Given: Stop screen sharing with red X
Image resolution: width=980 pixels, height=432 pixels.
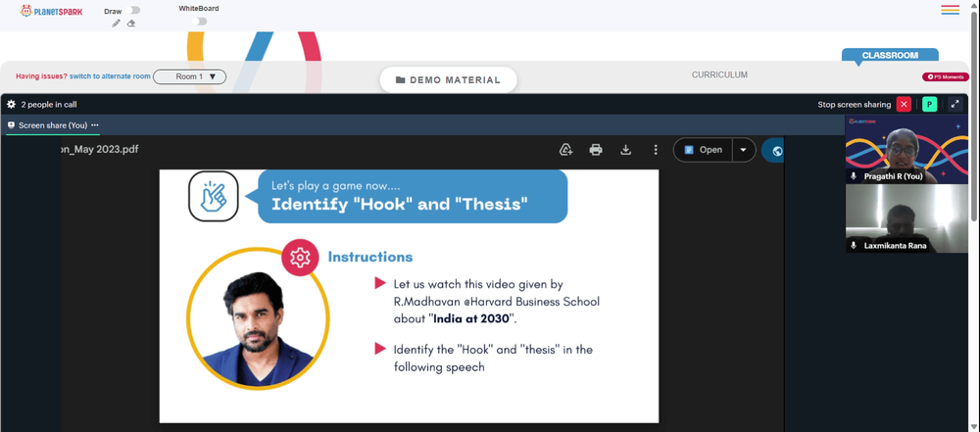Looking at the screenshot, I should [x=904, y=105].
